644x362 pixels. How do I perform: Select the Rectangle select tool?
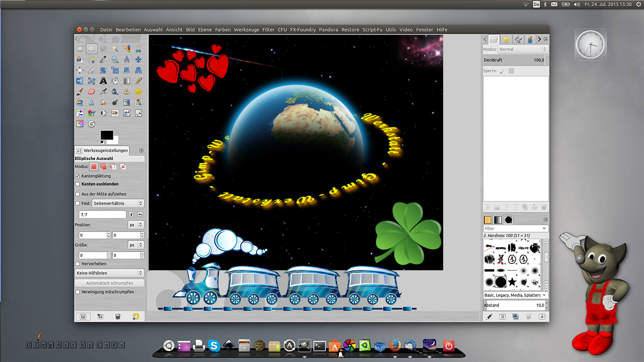[80, 49]
